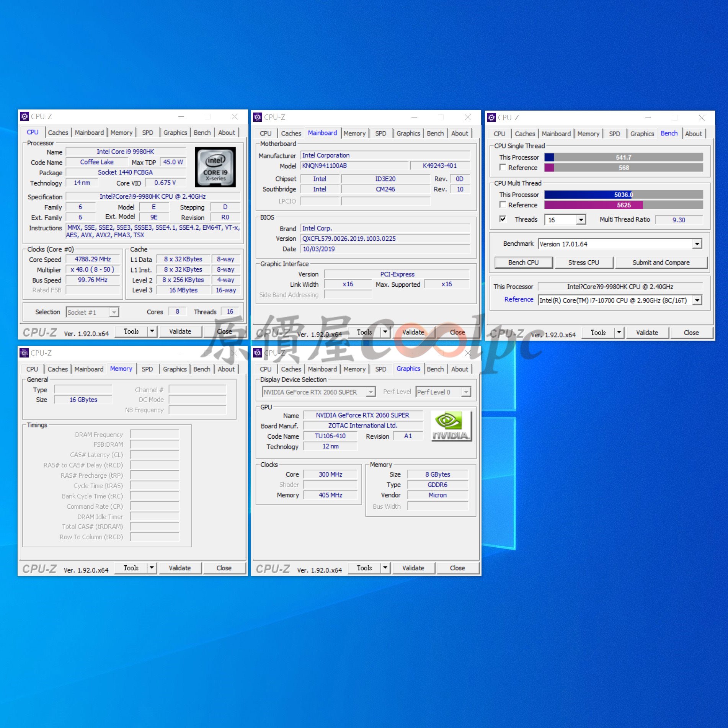Click single thread Reference bar 568
This screenshot has height=728, width=728.
tap(624, 168)
